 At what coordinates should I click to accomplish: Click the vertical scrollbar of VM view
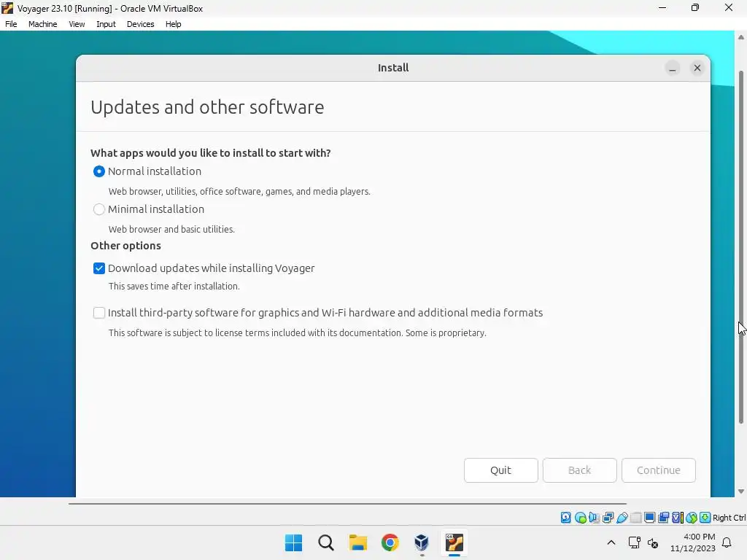pos(741,246)
